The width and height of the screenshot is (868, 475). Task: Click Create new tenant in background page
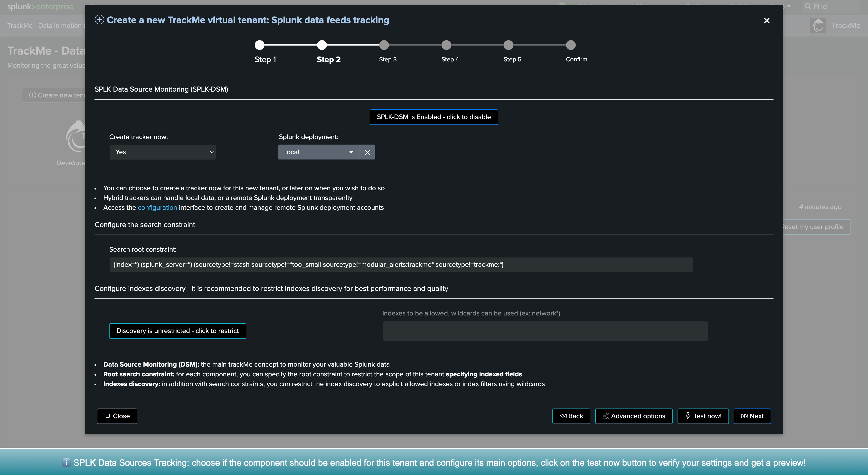(x=54, y=95)
